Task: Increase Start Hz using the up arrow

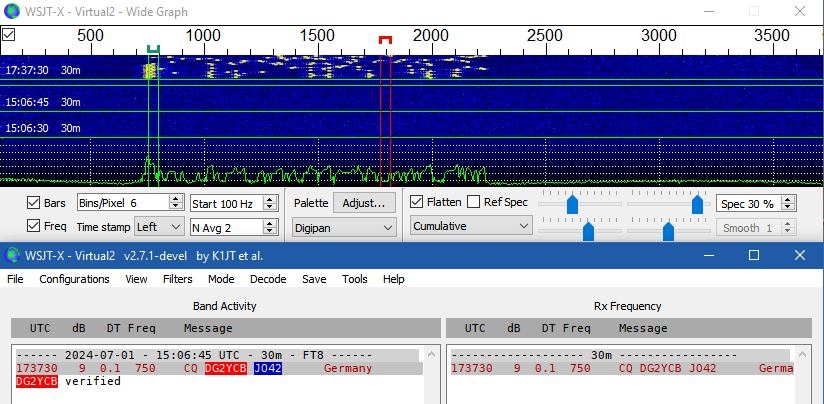Action: pyautogui.click(x=270, y=200)
